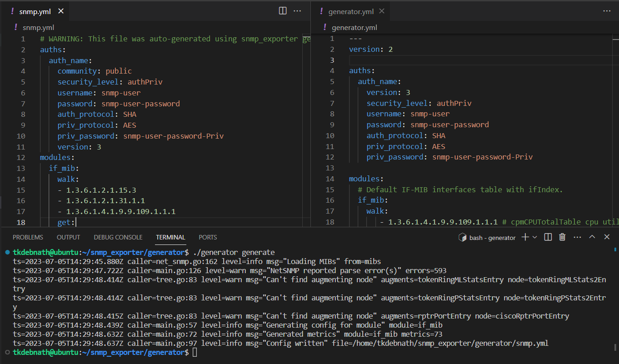Close the snmp.yml tab
The image size is (619, 364).
pyautogui.click(x=60, y=11)
